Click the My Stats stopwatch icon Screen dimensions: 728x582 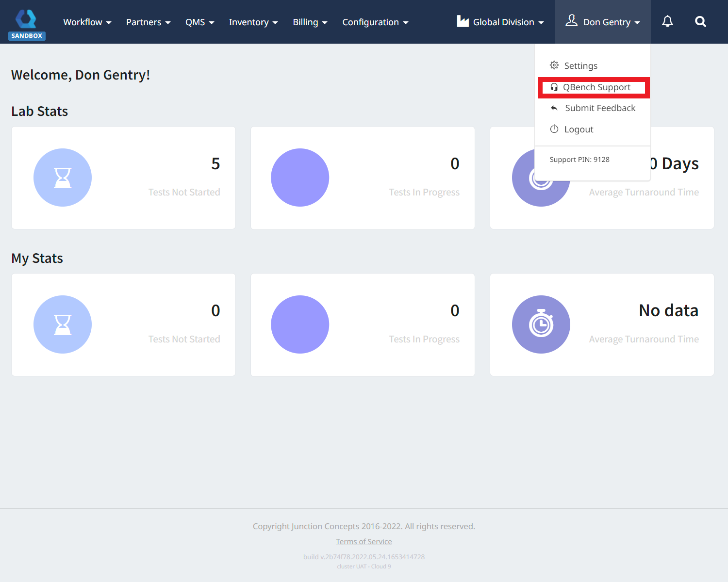(541, 324)
